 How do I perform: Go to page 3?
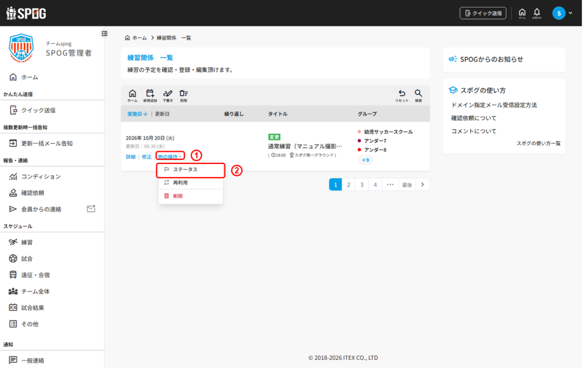tap(362, 185)
